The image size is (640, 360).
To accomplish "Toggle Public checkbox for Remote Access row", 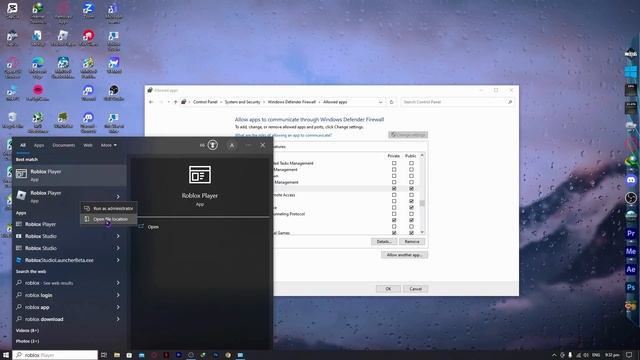I will [411, 195].
